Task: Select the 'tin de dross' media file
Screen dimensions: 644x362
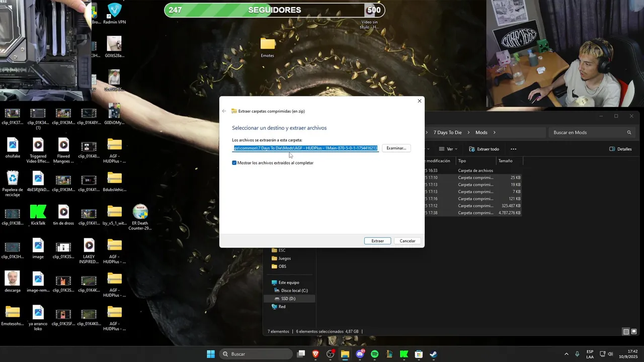Action: [63, 215]
